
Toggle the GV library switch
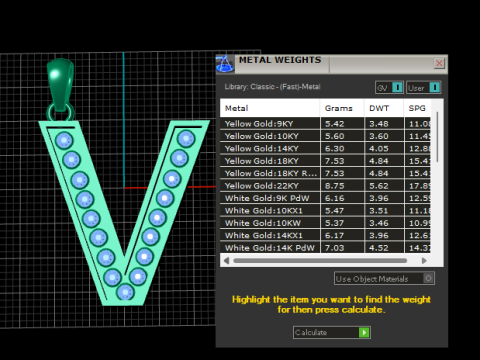click(389, 88)
